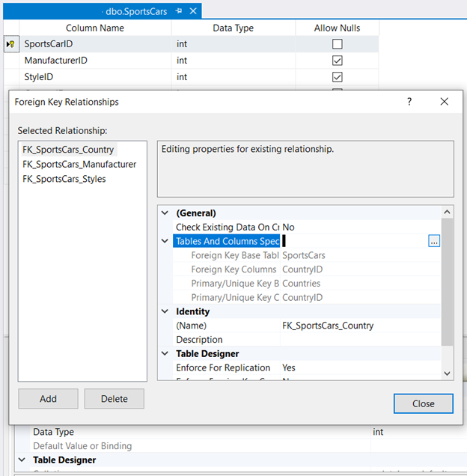Switch to the dbo.SportsCars tab
The height and width of the screenshot is (476, 467).
coord(136,11)
